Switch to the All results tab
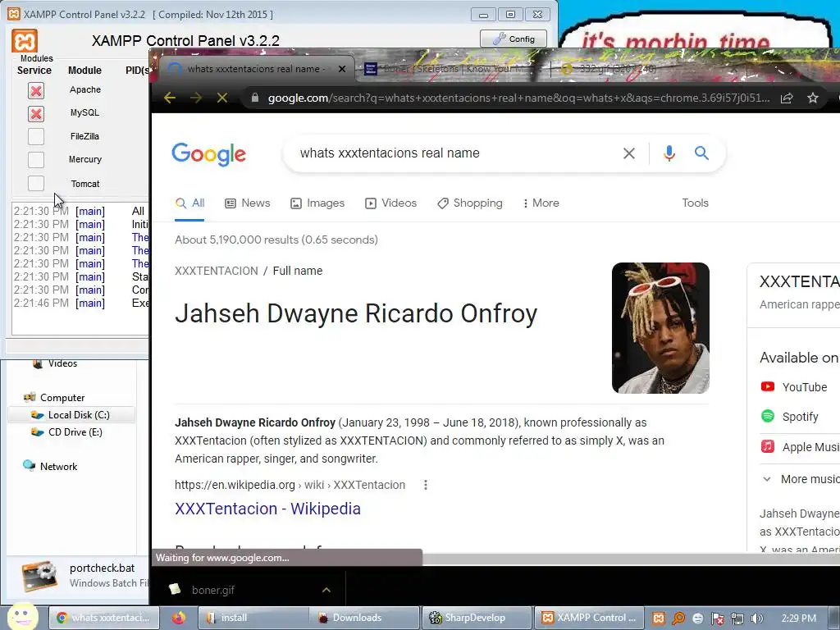This screenshot has width=840, height=630. point(190,203)
